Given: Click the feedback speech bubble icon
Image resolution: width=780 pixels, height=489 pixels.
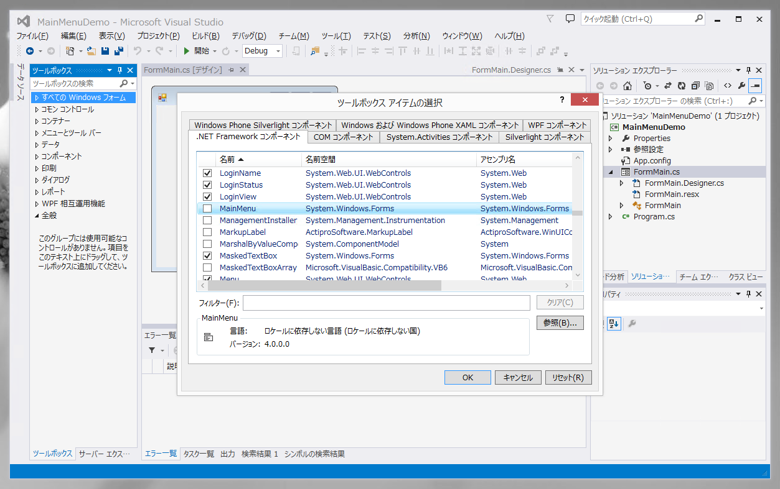Looking at the screenshot, I should [570, 18].
